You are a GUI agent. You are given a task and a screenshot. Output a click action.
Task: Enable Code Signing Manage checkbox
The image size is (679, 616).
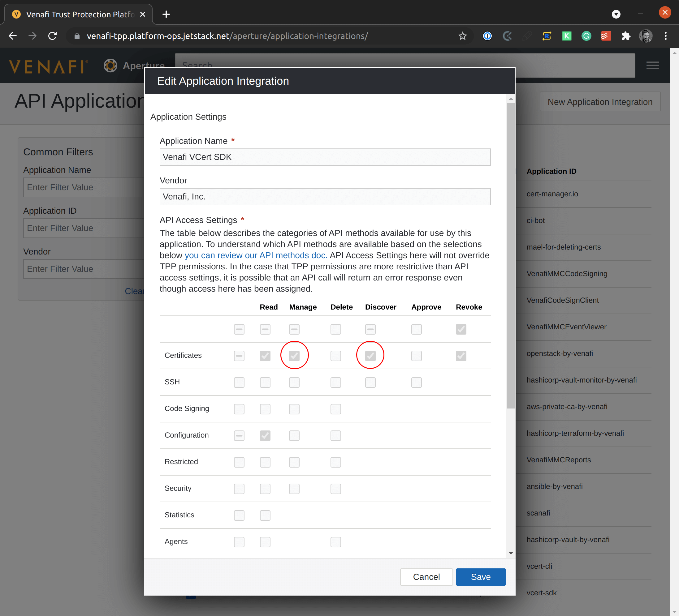pyautogui.click(x=294, y=409)
